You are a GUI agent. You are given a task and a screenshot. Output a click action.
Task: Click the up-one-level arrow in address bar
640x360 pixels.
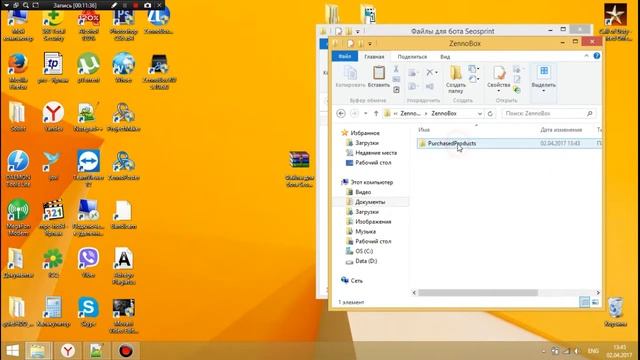pos(376,113)
